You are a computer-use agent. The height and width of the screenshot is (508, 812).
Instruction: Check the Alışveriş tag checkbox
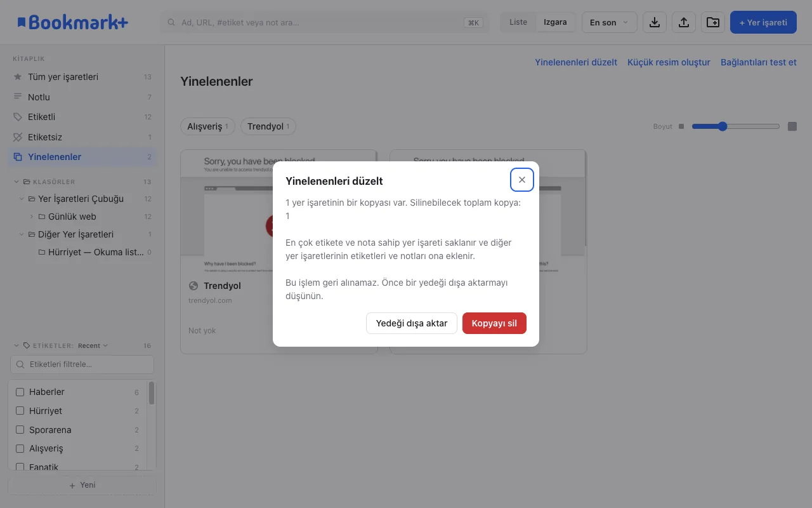click(x=20, y=448)
